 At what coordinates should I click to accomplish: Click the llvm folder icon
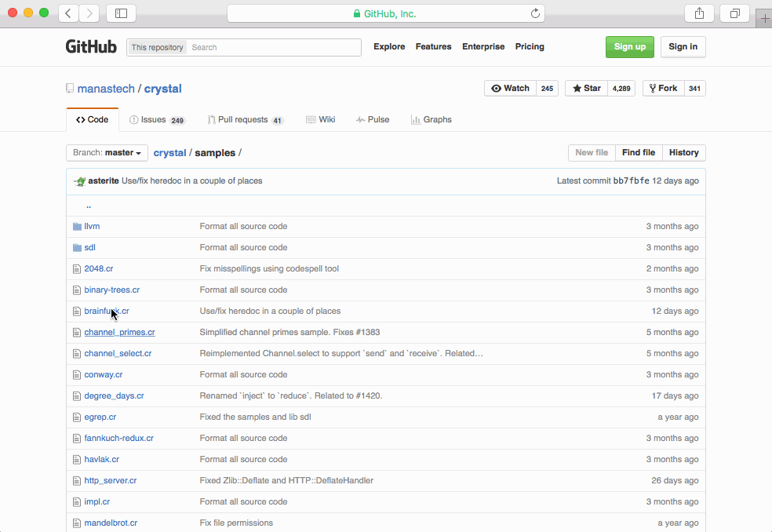pos(77,227)
